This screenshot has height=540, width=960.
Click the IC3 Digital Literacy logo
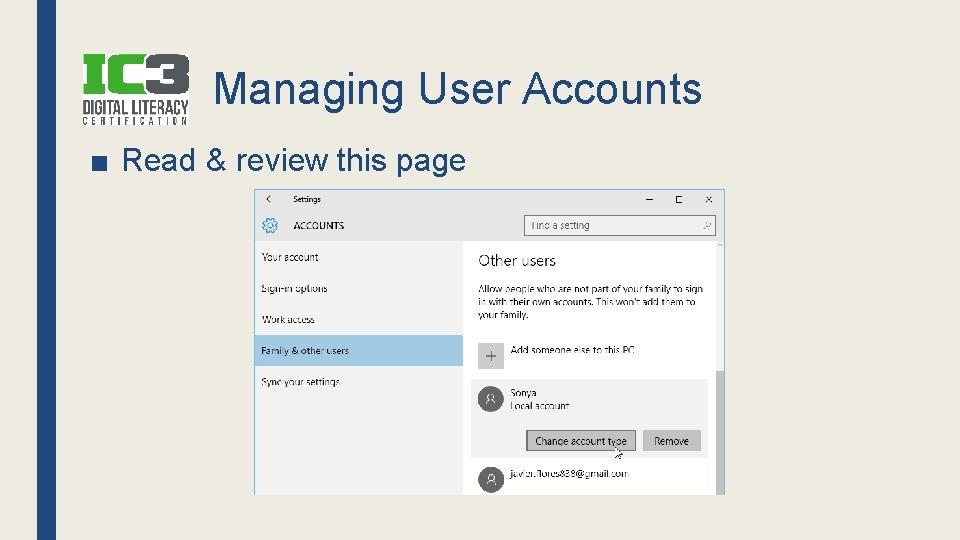coord(135,89)
